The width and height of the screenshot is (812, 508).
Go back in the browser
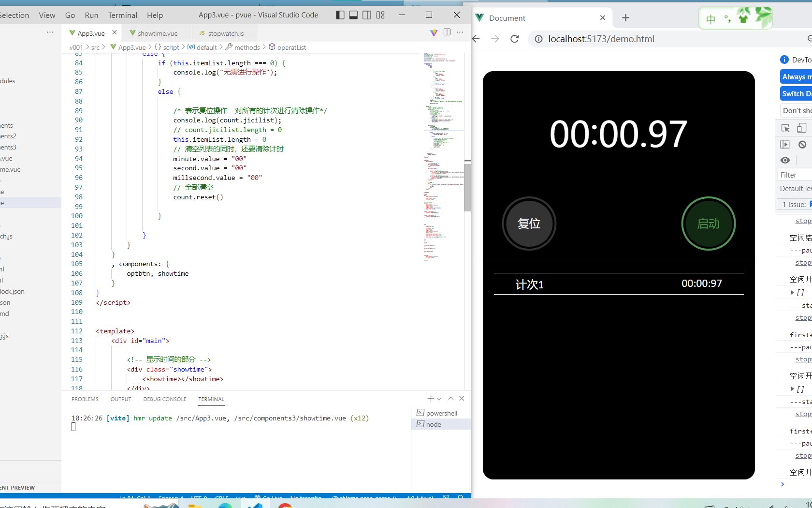point(477,39)
